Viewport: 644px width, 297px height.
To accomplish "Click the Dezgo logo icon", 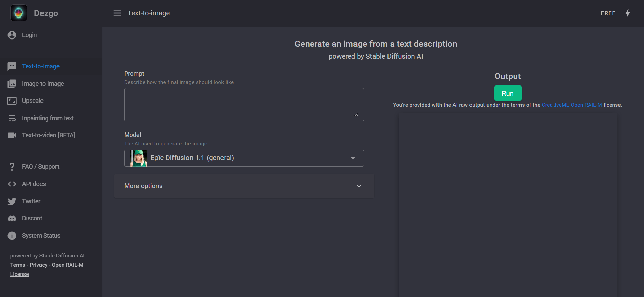I will point(19,13).
